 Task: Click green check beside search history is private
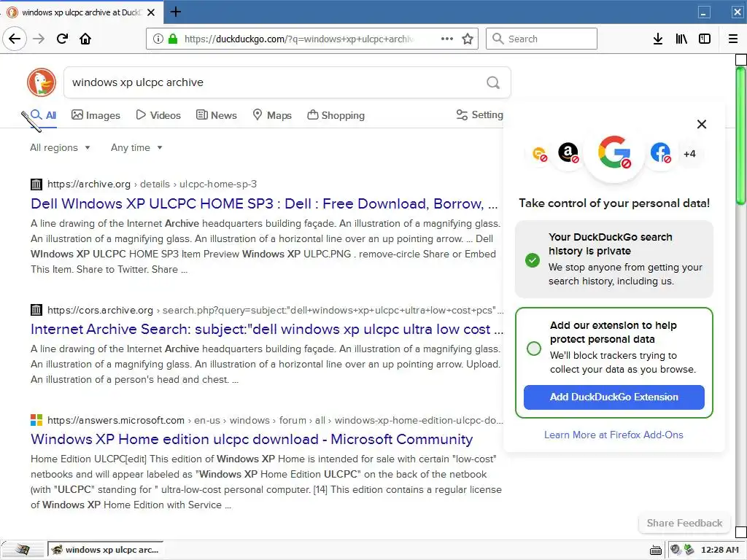tap(532, 260)
